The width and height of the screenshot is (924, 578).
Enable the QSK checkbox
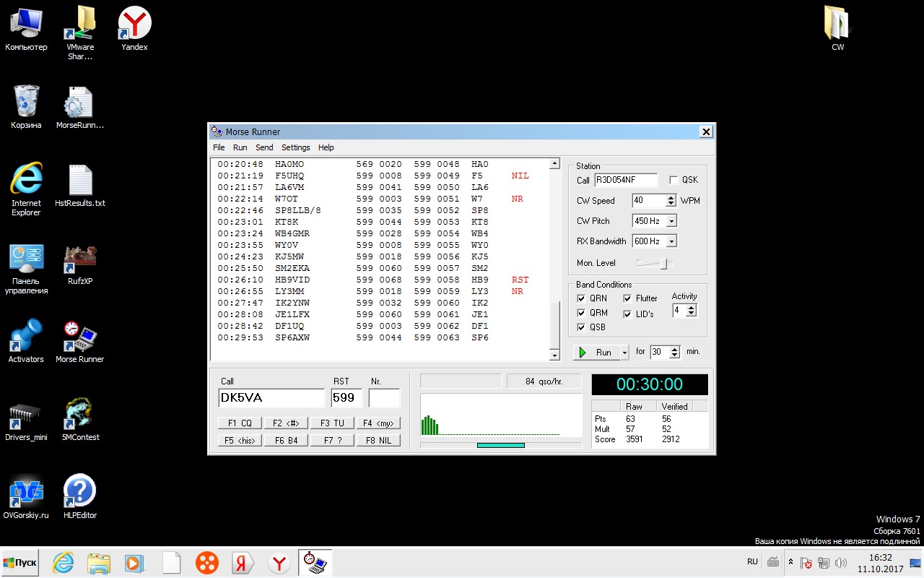click(x=674, y=180)
